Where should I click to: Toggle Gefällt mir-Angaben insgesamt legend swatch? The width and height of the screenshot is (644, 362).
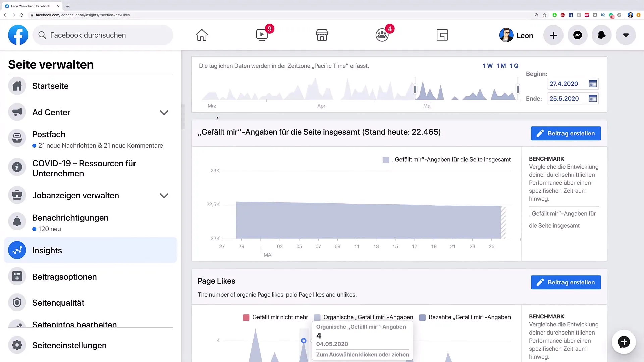(x=386, y=160)
